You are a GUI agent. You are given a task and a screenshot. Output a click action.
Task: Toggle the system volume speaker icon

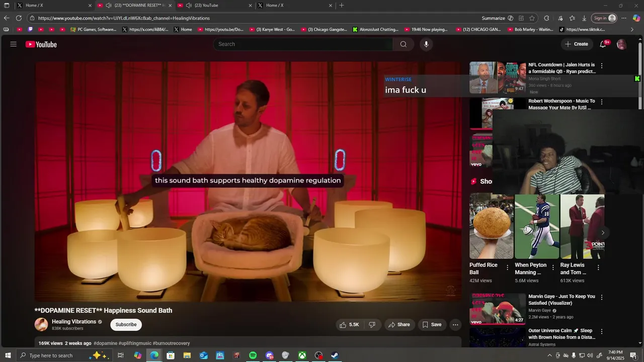tap(590, 355)
